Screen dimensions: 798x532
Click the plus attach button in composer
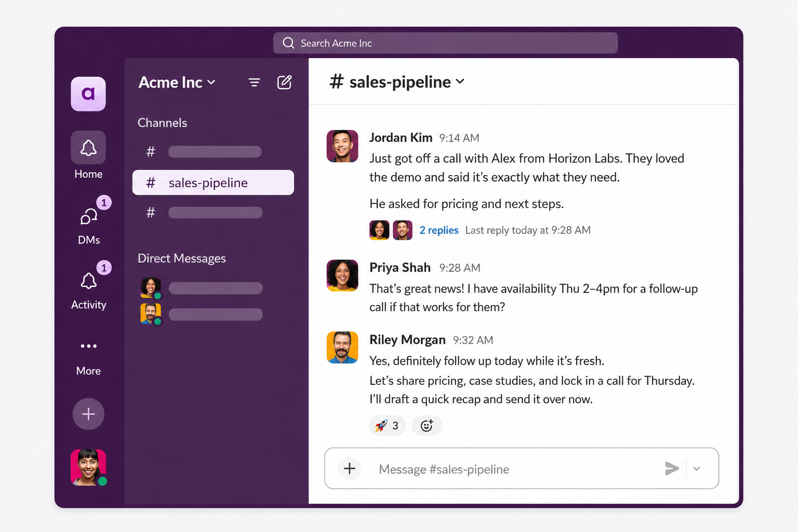coord(350,469)
